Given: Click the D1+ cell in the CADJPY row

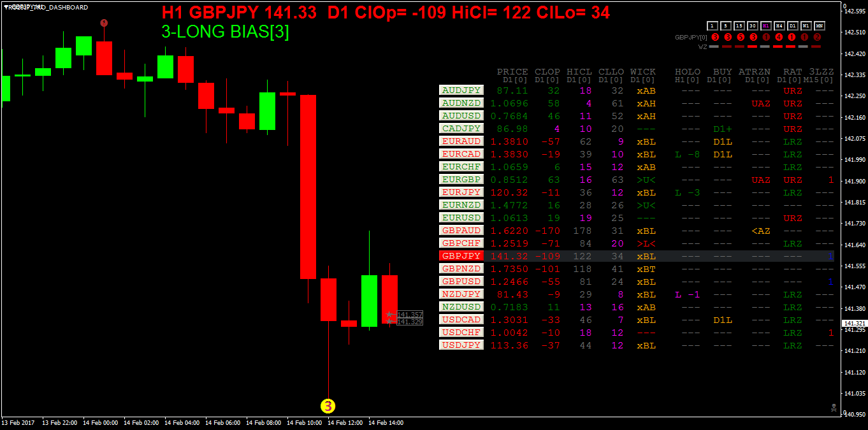Looking at the screenshot, I should 723,129.
